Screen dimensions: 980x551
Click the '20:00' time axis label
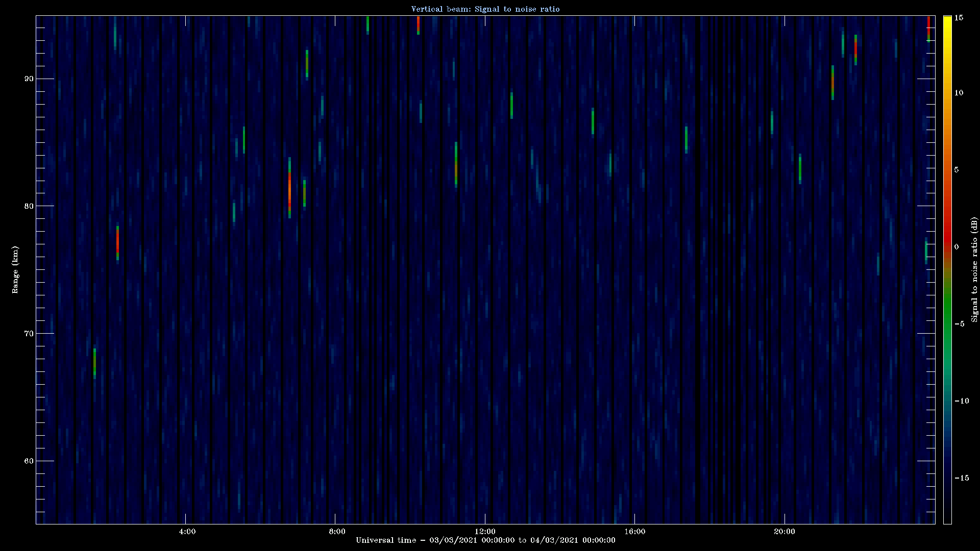click(785, 532)
